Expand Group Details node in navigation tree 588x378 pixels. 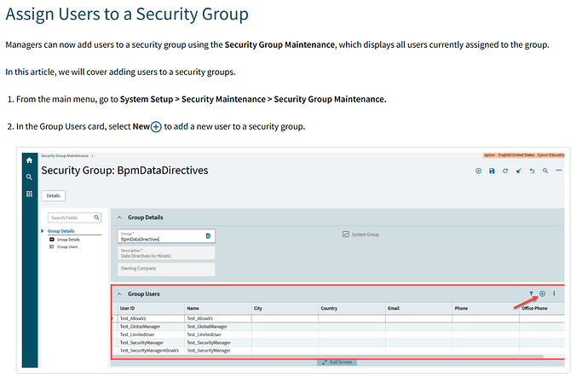click(x=43, y=231)
